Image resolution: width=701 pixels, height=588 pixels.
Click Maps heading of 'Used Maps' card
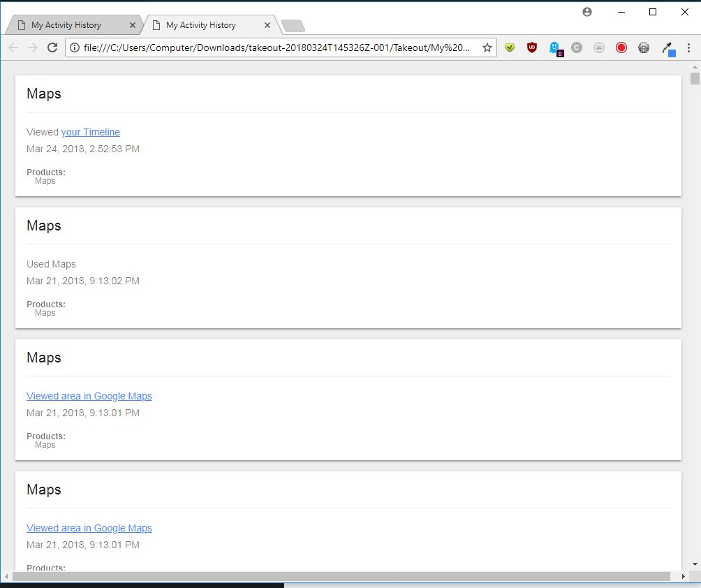pos(44,226)
